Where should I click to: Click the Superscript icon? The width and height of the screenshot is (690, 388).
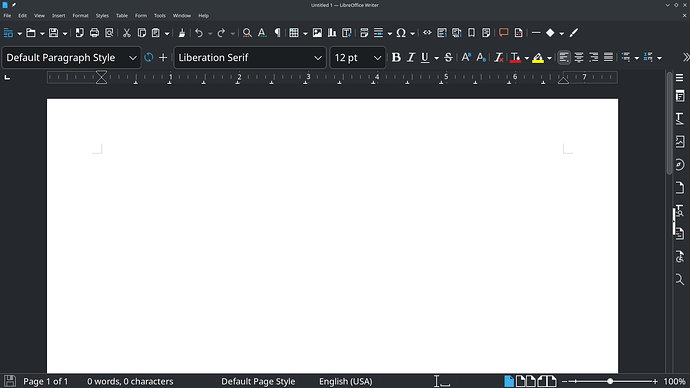(466, 58)
